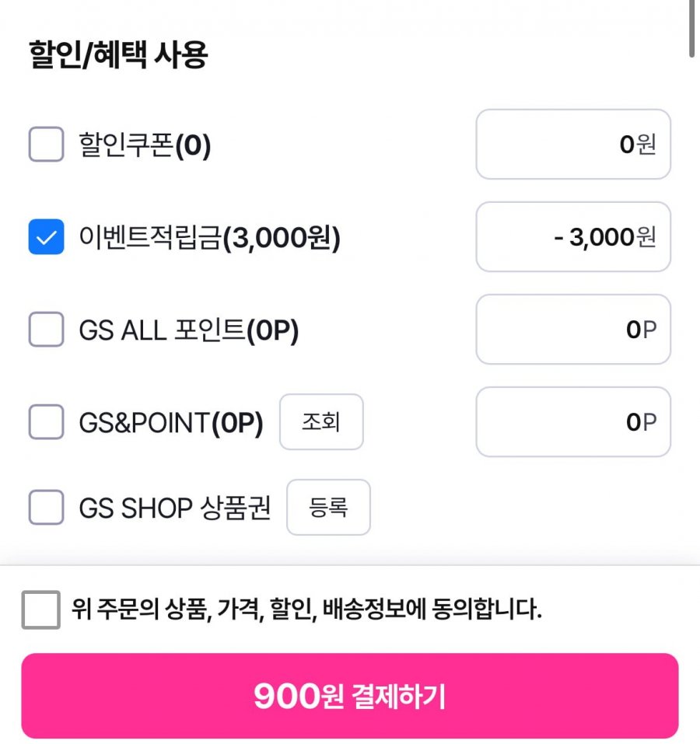
Task: Focus the 이벤트적립금 field showing -3,000원
Action: (572, 237)
